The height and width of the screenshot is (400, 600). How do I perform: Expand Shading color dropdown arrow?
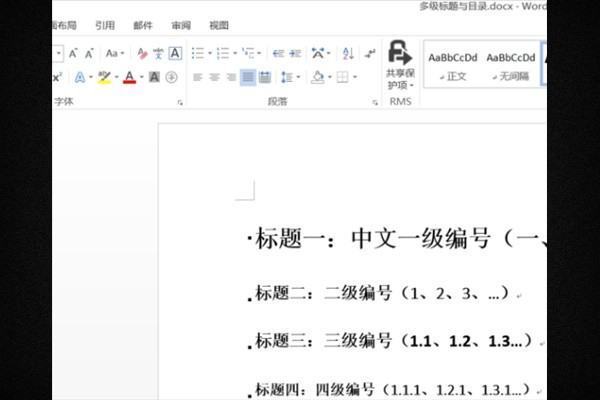[x=330, y=78]
